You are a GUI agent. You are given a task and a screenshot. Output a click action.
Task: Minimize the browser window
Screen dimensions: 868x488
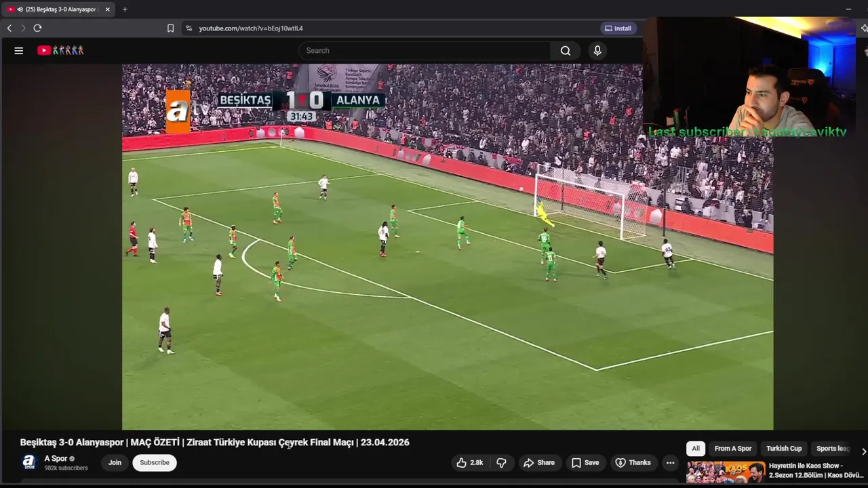point(848,9)
